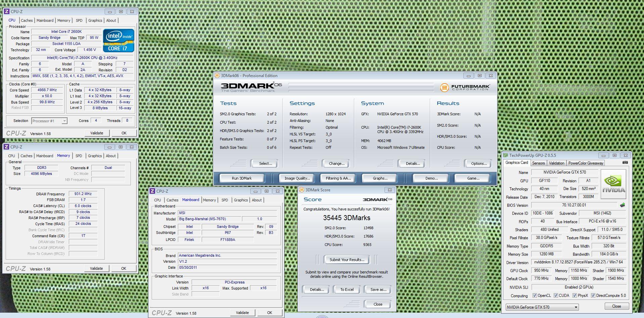
Task: Click the NVIDIA SLI Enabled (2 GPUs) field
Action: (579, 287)
